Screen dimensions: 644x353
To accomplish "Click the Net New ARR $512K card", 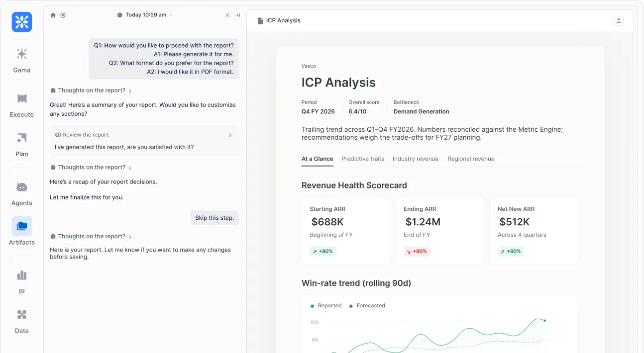I will (534, 231).
